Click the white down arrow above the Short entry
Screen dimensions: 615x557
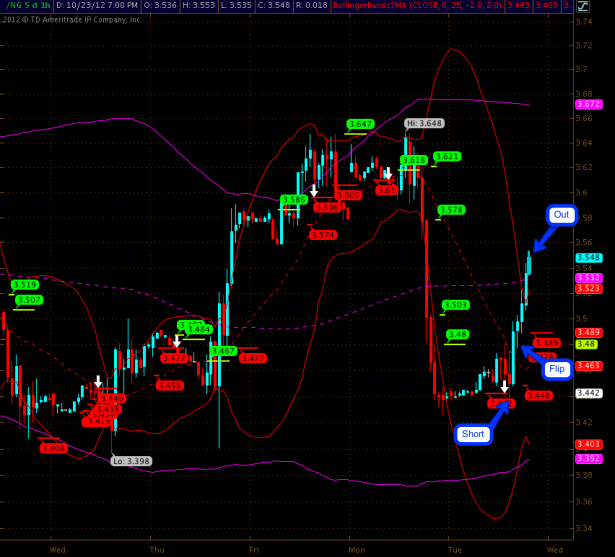pyautogui.click(x=505, y=386)
